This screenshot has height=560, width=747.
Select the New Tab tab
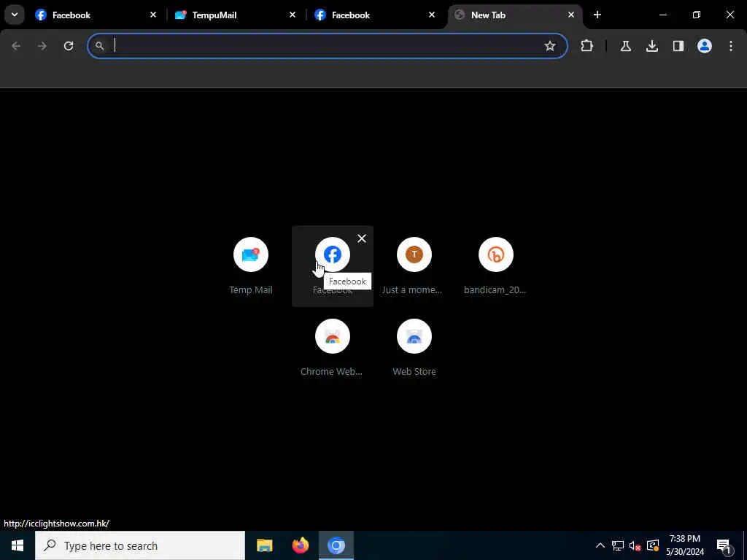[514, 15]
